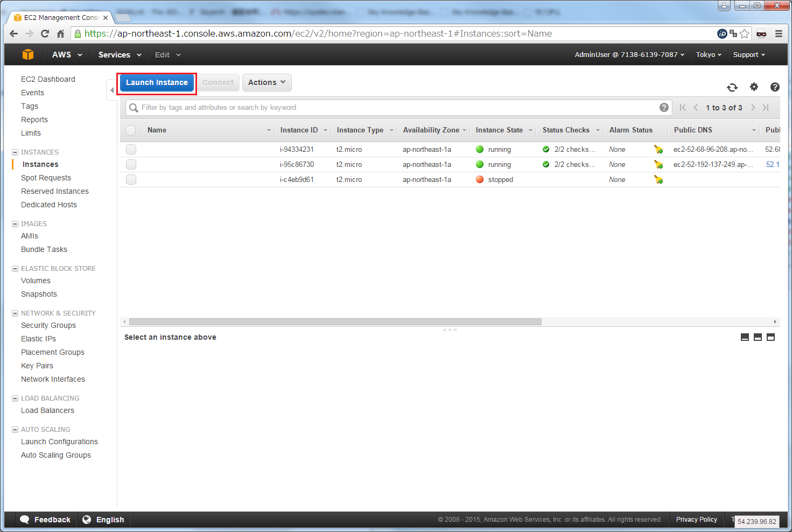The width and height of the screenshot is (792, 532).
Task: Open the Privacy Policy link
Action: click(696, 520)
